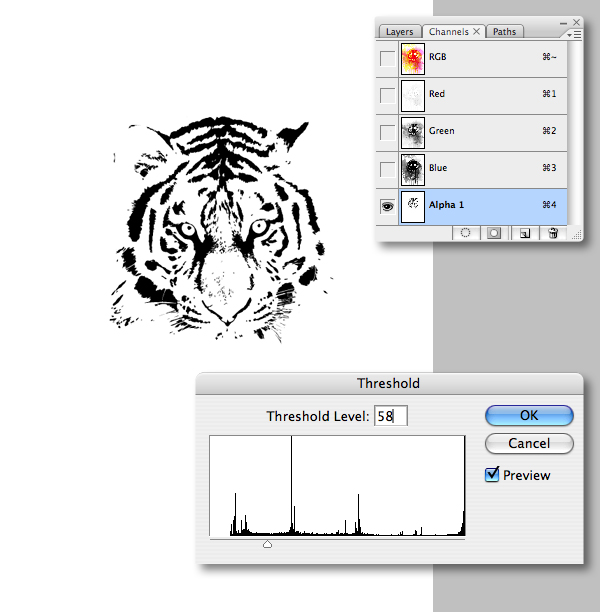The height and width of the screenshot is (612, 600).
Task: Show the Blue channel visibility box
Action: tap(387, 169)
